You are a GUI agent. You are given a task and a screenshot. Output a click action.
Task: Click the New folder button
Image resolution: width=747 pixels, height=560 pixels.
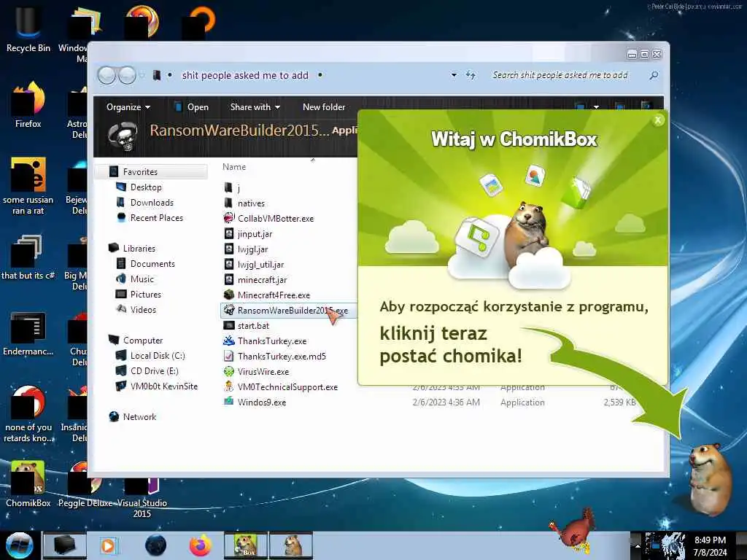point(324,107)
